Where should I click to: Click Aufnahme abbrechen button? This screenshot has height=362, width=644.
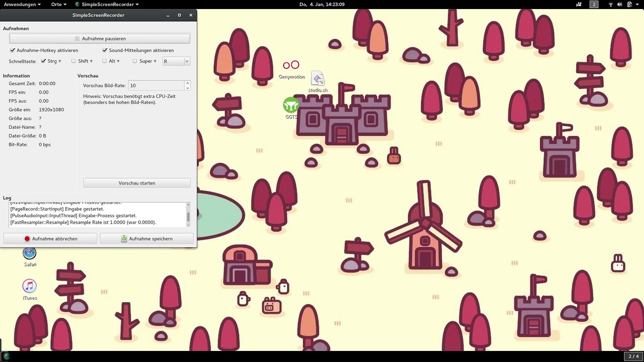(50, 239)
